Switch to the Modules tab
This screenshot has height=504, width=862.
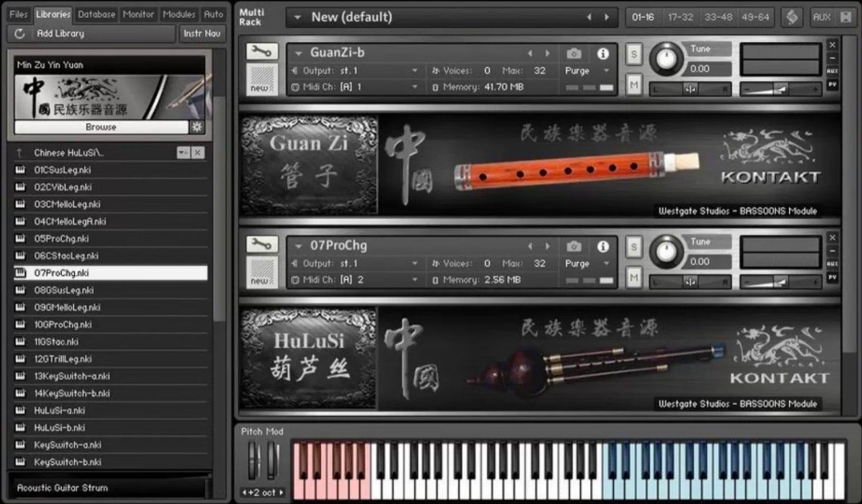(x=179, y=15)
